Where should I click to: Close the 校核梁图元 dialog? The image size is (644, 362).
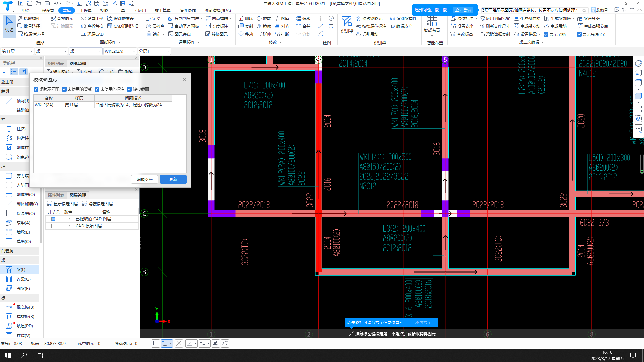pos(184,79)
